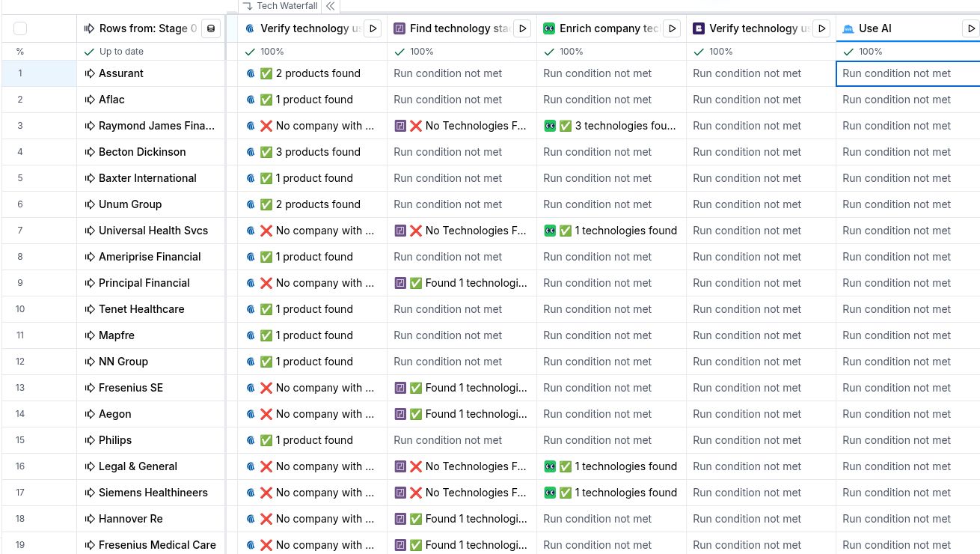The width and height of the screenshot is (980, 554).
Task: Open Assurant's 2 products found result
Action: coord(312,73)
